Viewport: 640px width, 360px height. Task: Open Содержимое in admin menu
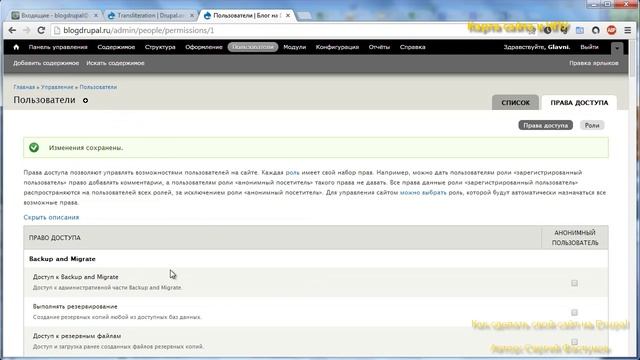(116, 47)
